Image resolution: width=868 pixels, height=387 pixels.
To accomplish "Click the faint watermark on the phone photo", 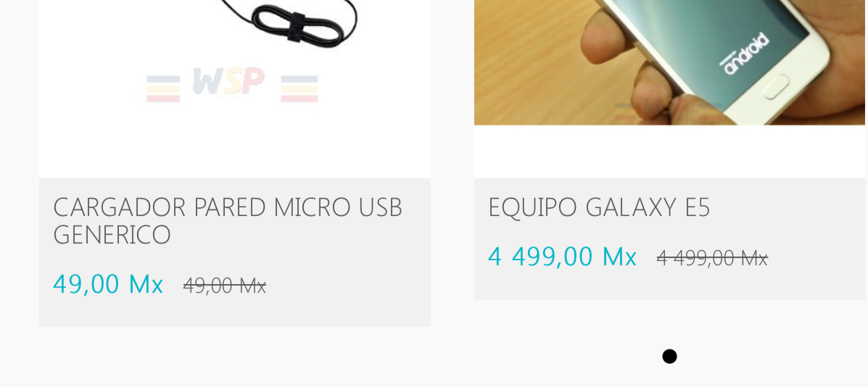I will pyautogui.click(x=667, y=111).
